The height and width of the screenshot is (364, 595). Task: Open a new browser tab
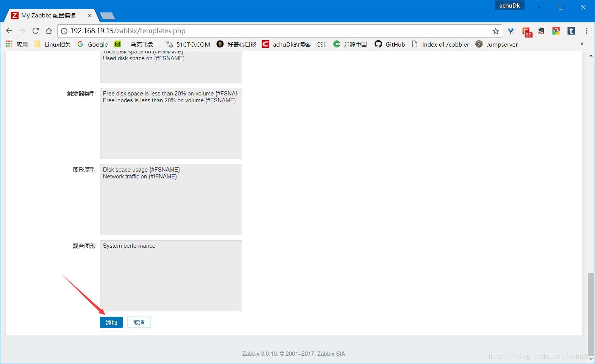pos(108,16)
